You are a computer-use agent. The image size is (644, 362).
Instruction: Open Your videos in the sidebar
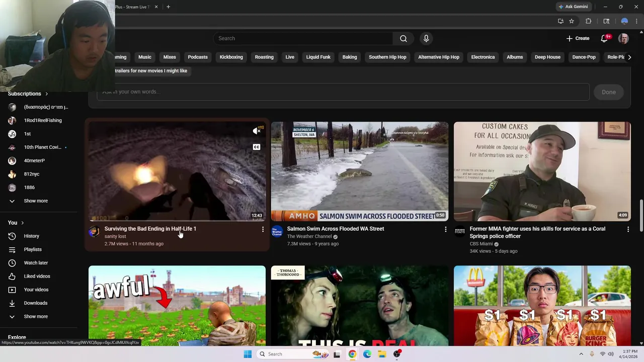click(36, 290)
